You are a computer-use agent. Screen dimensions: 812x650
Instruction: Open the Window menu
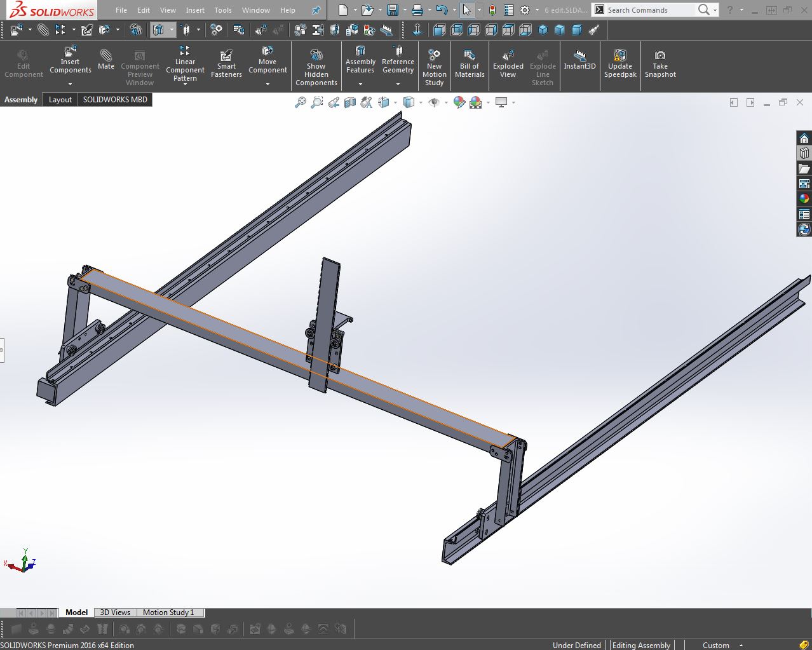[x=256, y=10]
